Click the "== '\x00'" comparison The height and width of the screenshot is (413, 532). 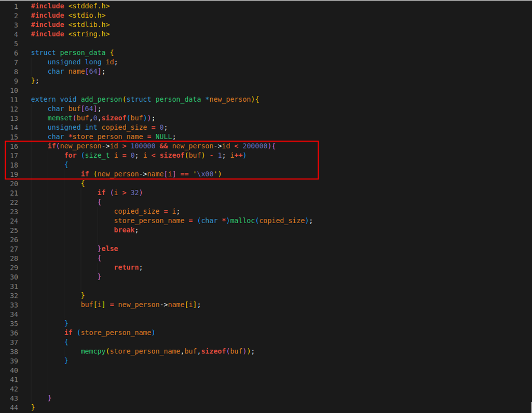click(x=198, y=174)
